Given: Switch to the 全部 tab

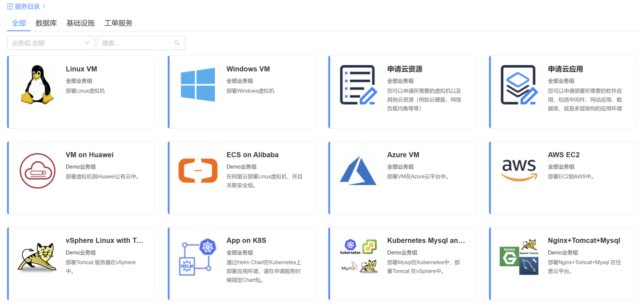Looking at the screenshot, I should click(19, 23).
